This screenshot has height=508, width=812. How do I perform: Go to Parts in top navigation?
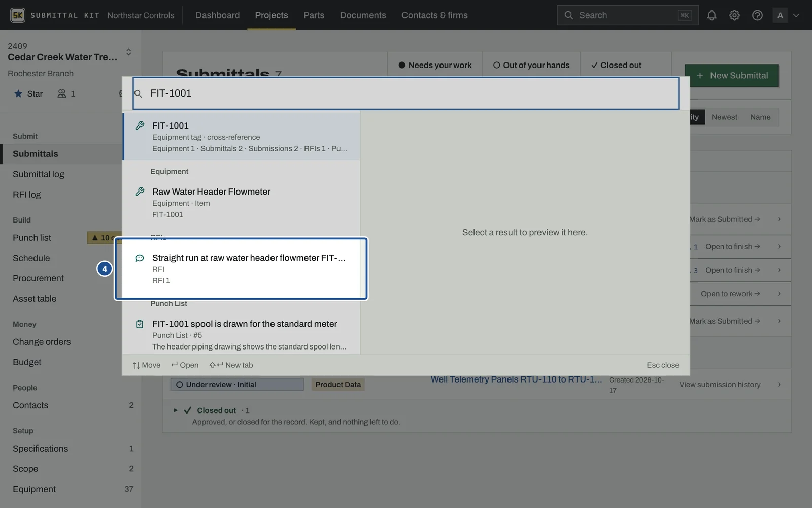coord(314,15)
